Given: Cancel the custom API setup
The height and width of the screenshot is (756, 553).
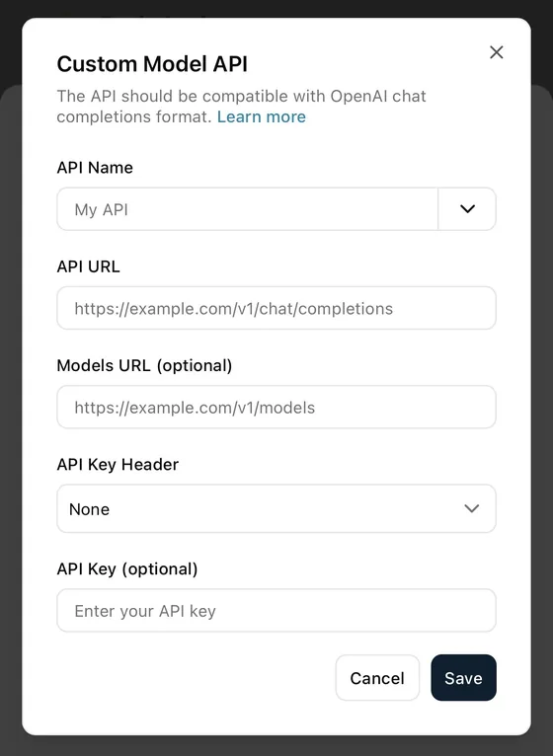Looking at the screenshot, I should (377, 678).
